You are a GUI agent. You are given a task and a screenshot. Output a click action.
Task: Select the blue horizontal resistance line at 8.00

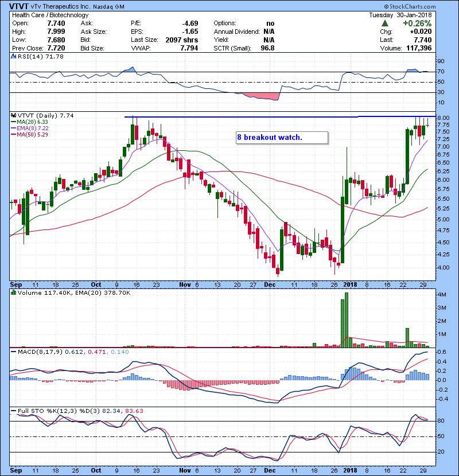pyautogui.click(x=241, y=117)
